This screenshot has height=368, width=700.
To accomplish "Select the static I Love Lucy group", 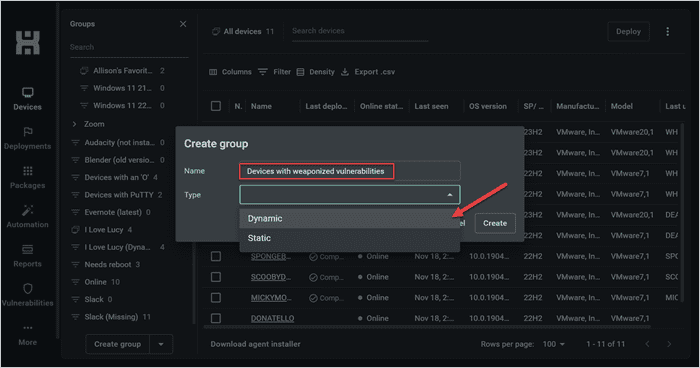I will click(102, 230).
